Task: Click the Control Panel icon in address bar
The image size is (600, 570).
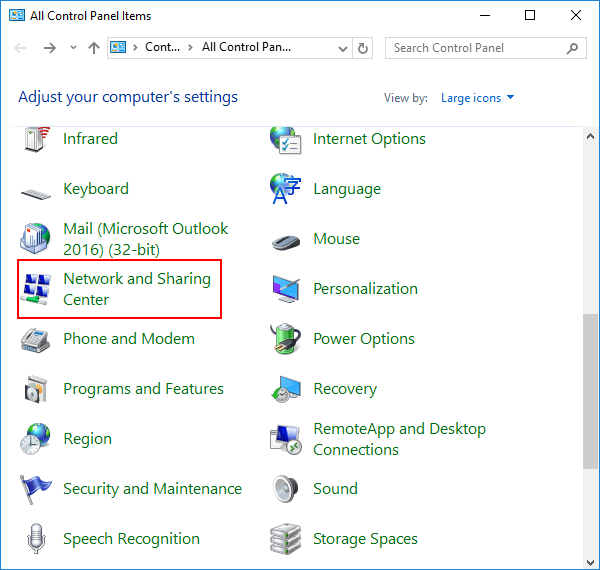Action: tap(118, 47)
